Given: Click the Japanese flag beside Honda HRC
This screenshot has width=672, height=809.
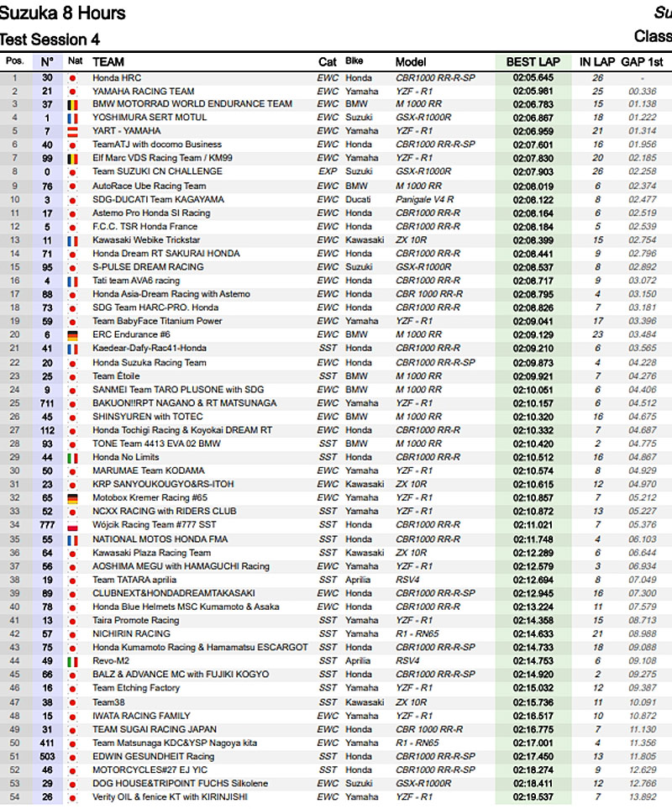Looking at the screenshot, I should click(74, 78).
